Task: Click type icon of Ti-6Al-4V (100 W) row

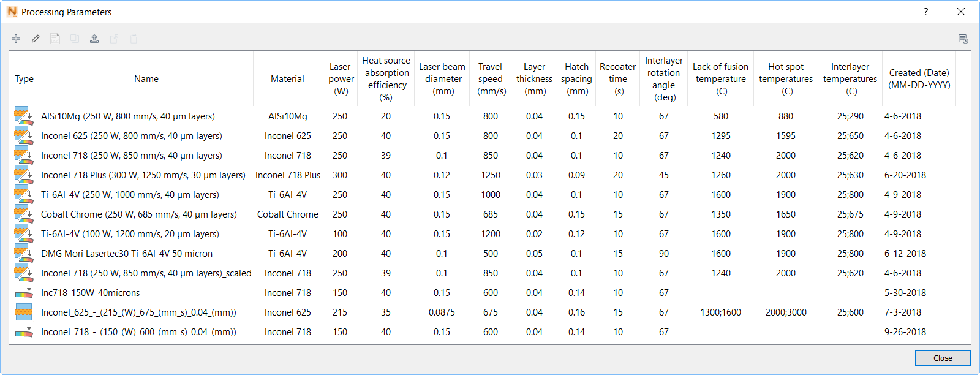Action: [24, 233]
